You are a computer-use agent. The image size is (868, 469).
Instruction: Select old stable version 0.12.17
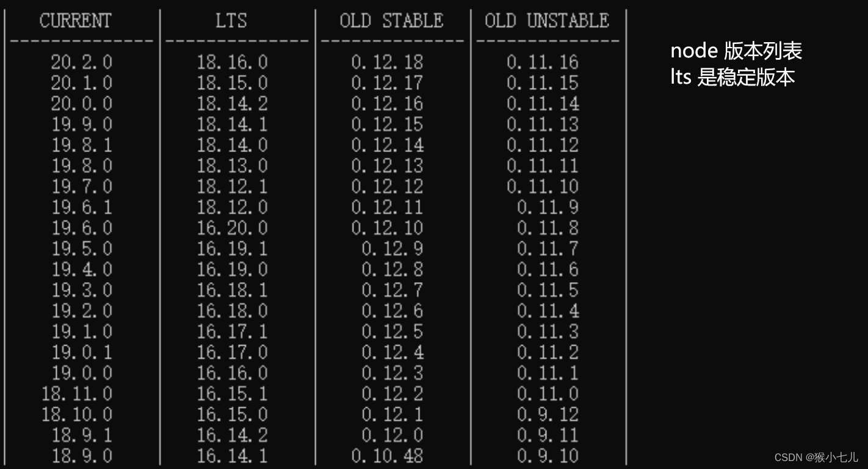click(387, 82)
